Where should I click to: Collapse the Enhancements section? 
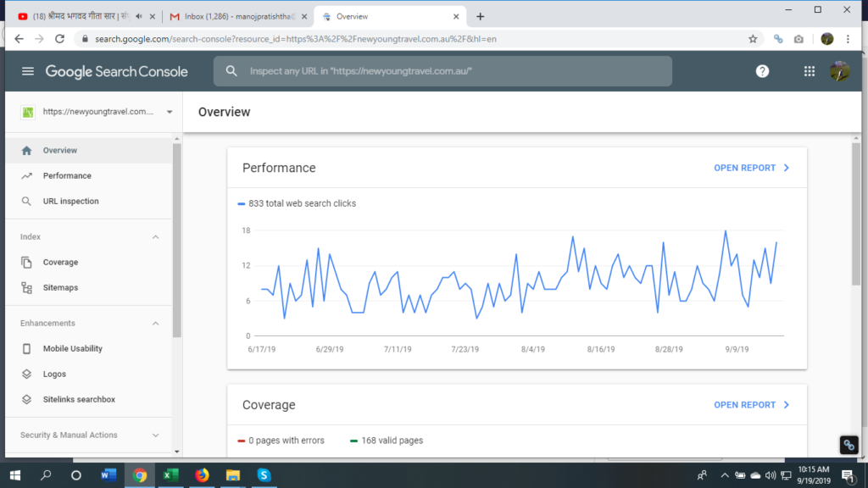155,324
